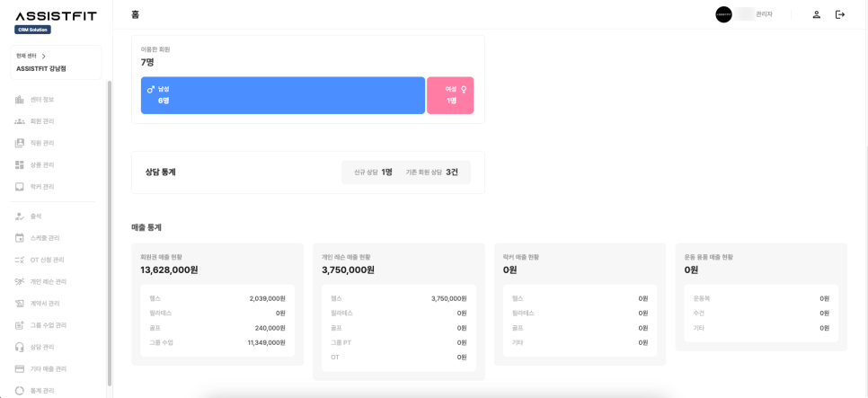This screenshot has width=868, height=398.
Task: Click the 센터 정보 building icon
Action: point(20,100)
